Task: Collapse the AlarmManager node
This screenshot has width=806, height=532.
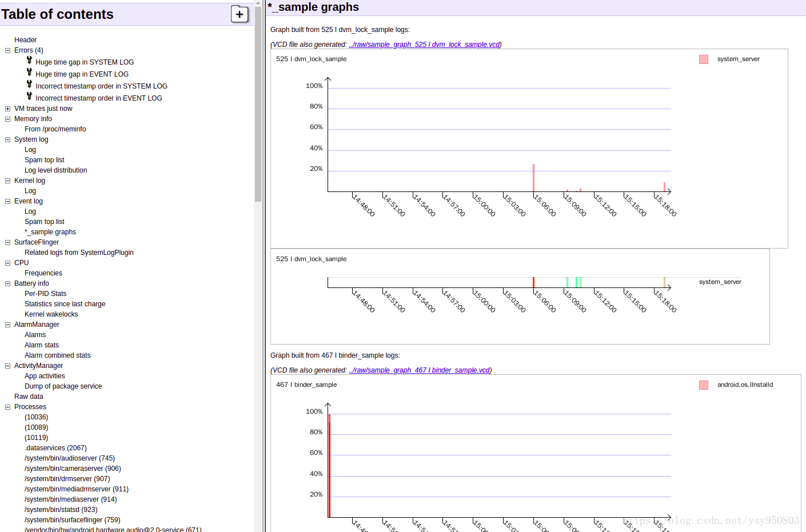Action: pos(7,325)
